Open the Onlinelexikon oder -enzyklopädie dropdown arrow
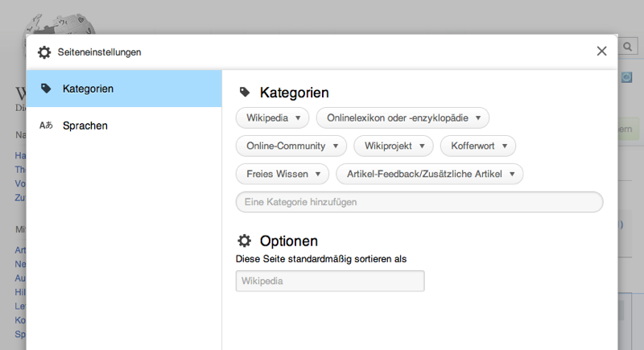This screenshot has height=350, width=644. click(478, 118)
